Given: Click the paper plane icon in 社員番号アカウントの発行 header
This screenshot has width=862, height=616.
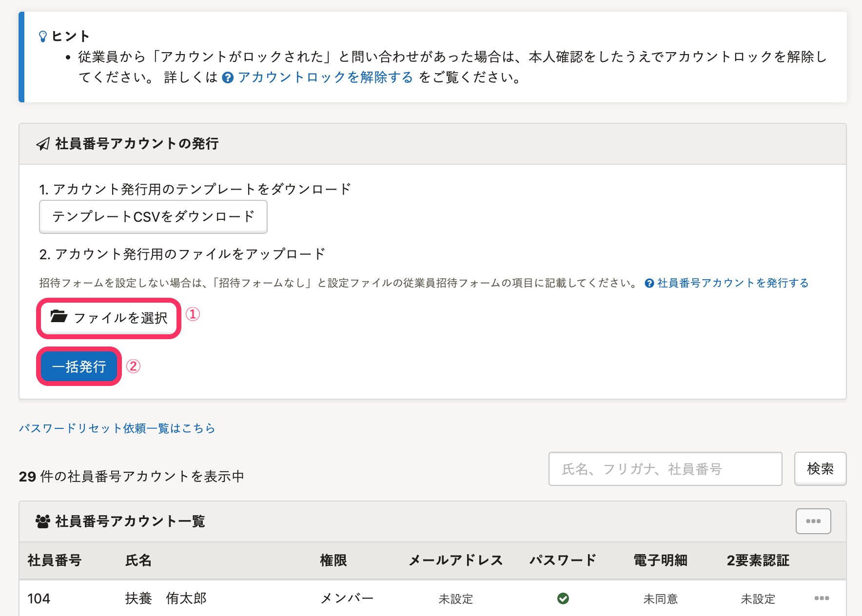Looking at the screenshot, I should pos(43,144).
